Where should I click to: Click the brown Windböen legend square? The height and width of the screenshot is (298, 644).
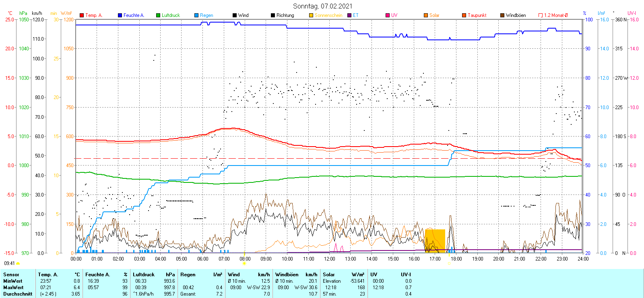[x=502, y=15]
